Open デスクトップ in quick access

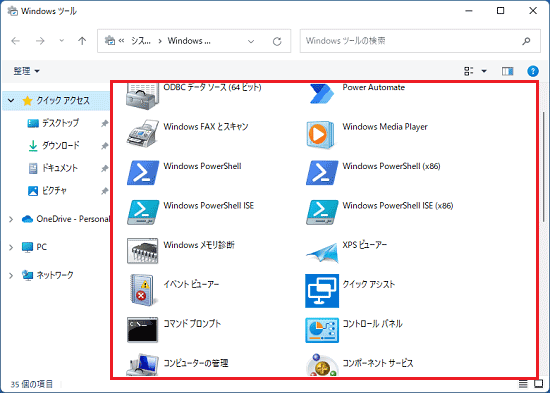point(60,123)
